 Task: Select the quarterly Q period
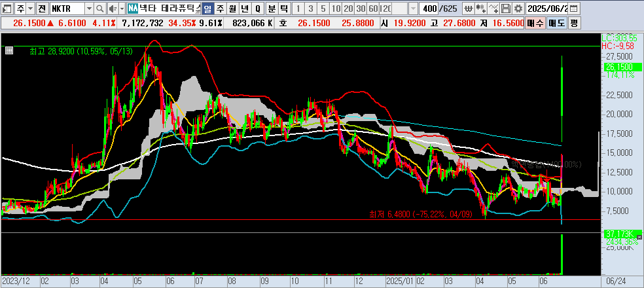point(257,9)
